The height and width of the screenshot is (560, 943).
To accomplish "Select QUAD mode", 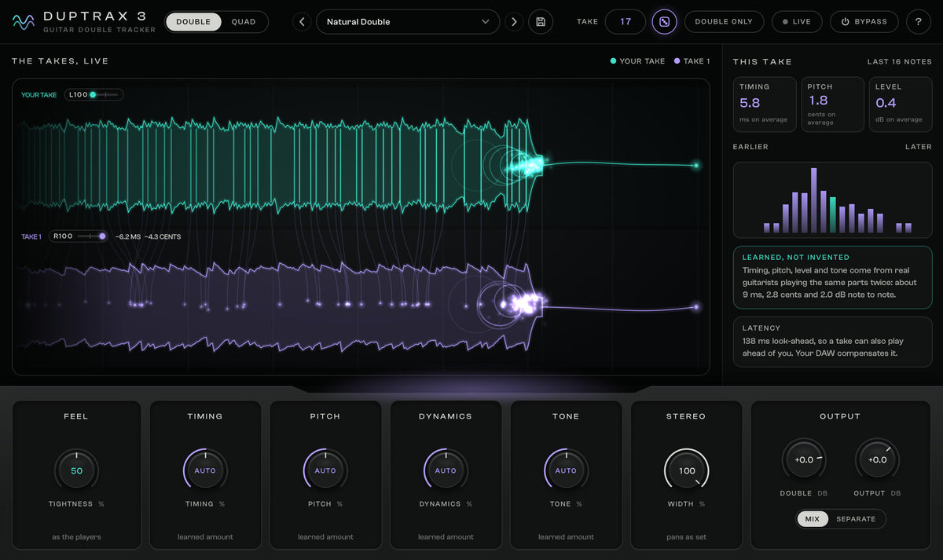I will [244, 22].
